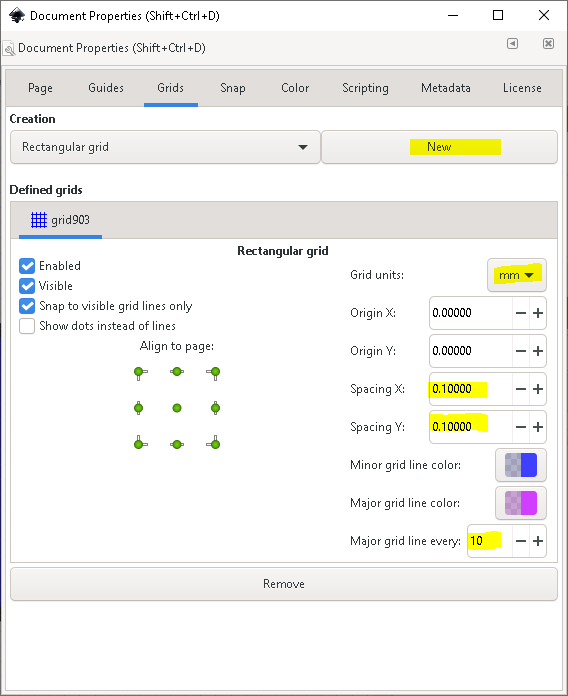
Task: Open the Grid units mm dropdown
Action: [517, 275]
